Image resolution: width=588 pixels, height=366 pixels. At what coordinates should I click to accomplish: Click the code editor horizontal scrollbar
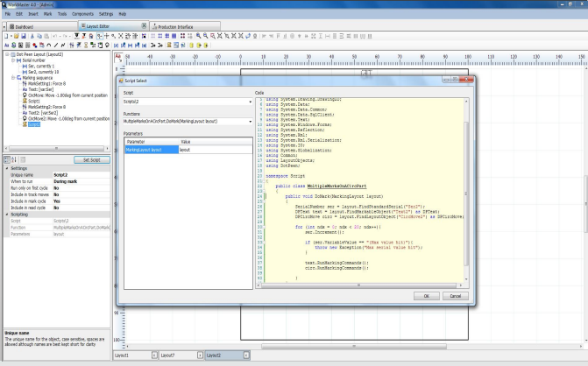click(359, 285)
